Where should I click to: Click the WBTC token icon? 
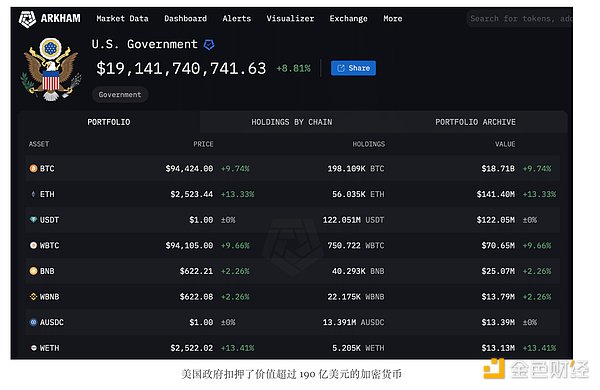(x=33, y=245)
